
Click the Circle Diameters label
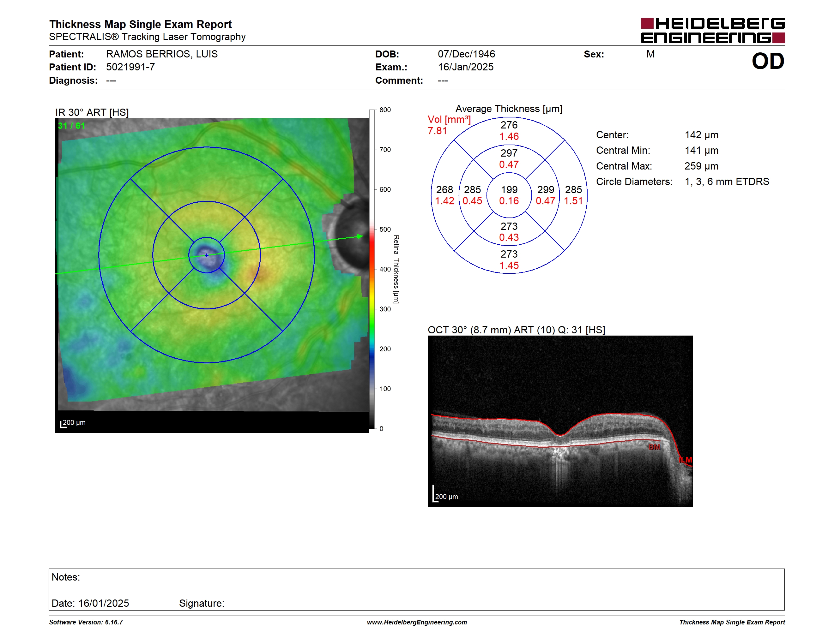(634, 182)
